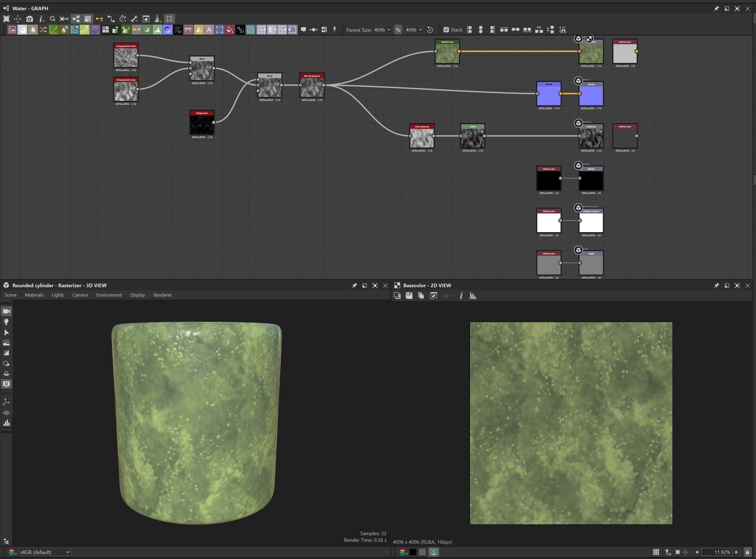756x559 pixels.
Task: Open the UV dropdown in 2D view
Action: click(x=448, y=296)
